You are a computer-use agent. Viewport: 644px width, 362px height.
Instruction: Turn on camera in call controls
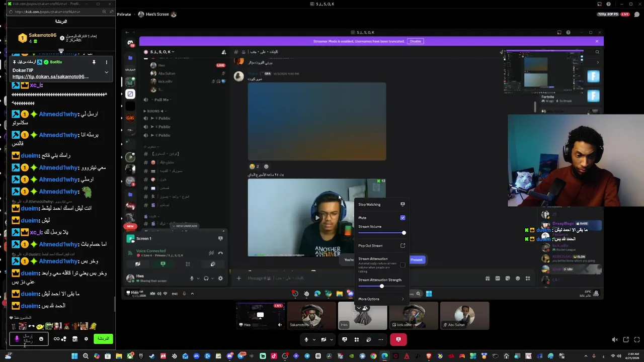(324, 339)
